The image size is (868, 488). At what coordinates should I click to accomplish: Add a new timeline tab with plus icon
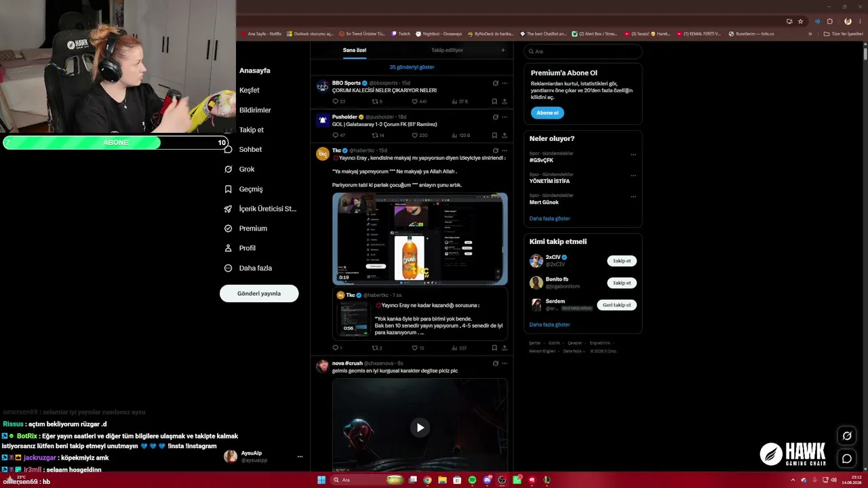click(502, 50)
